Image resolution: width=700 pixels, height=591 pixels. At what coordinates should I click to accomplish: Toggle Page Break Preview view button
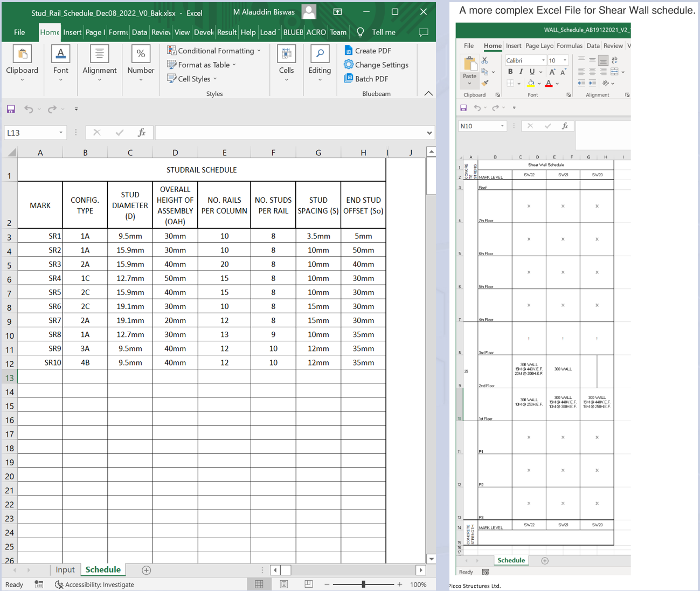(309, 585)
